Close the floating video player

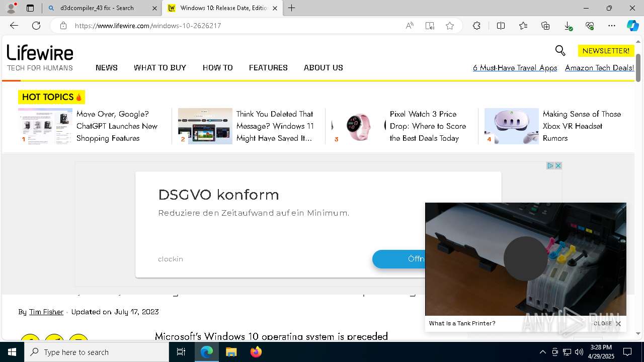[x=608, y=324]
